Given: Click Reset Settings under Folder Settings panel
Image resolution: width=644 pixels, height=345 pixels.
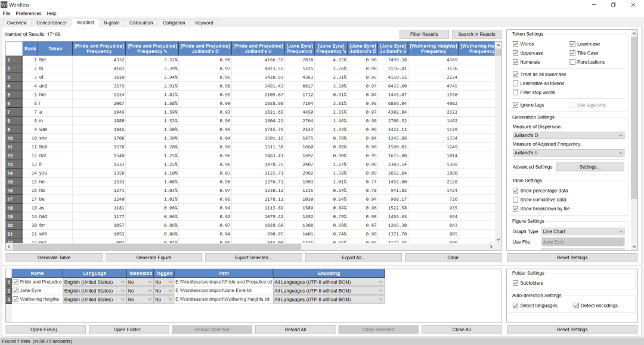Looking at the screenshot, I should pos(572,330).
